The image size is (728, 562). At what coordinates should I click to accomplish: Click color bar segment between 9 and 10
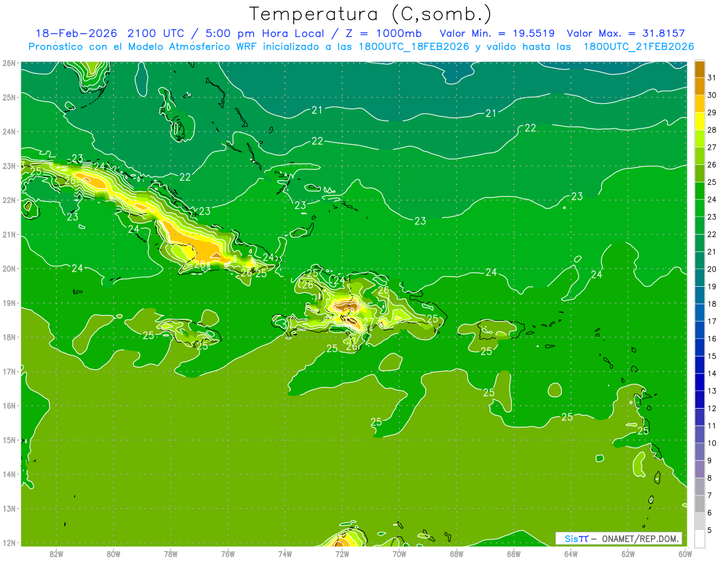(699, 452)
